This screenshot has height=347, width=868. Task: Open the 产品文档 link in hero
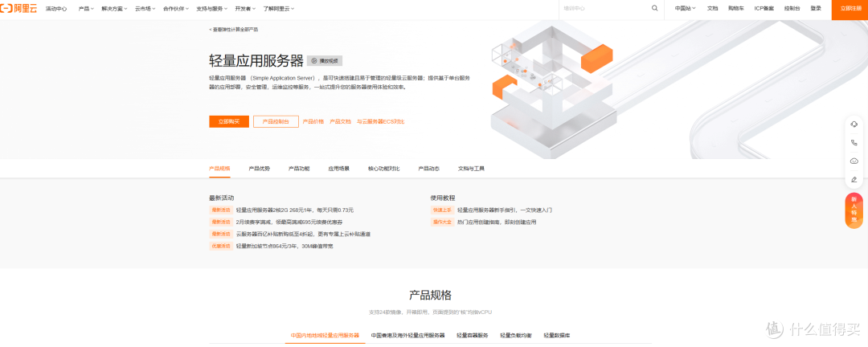click(341, 121)
